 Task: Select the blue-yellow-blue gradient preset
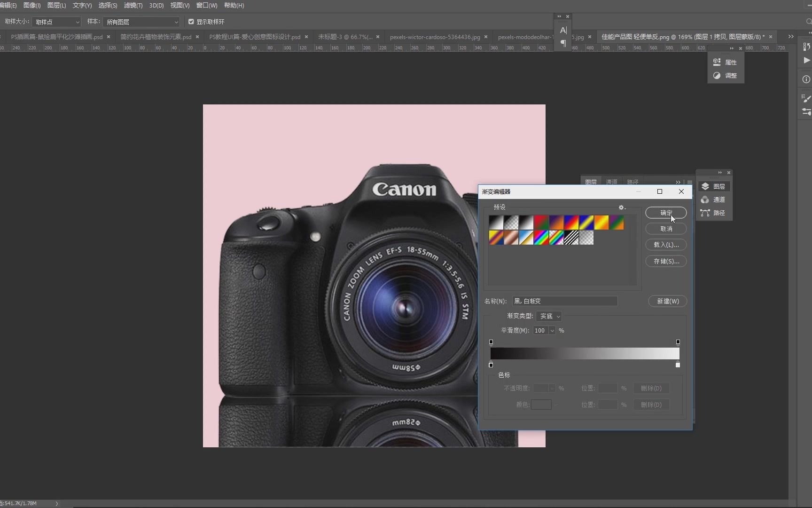586,222
